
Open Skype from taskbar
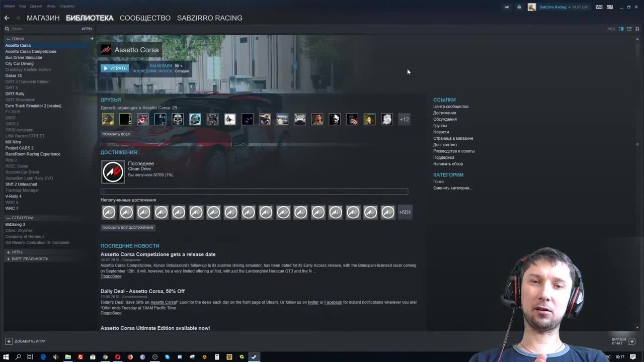click(x=167, y=357)
